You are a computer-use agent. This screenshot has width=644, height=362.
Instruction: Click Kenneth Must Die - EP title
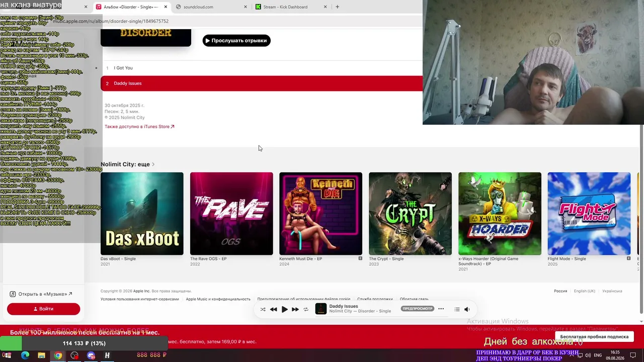pos(300,259)
